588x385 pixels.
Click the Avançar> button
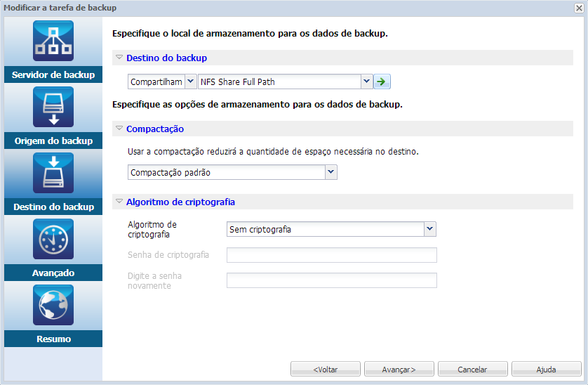(x=399, y=369)
